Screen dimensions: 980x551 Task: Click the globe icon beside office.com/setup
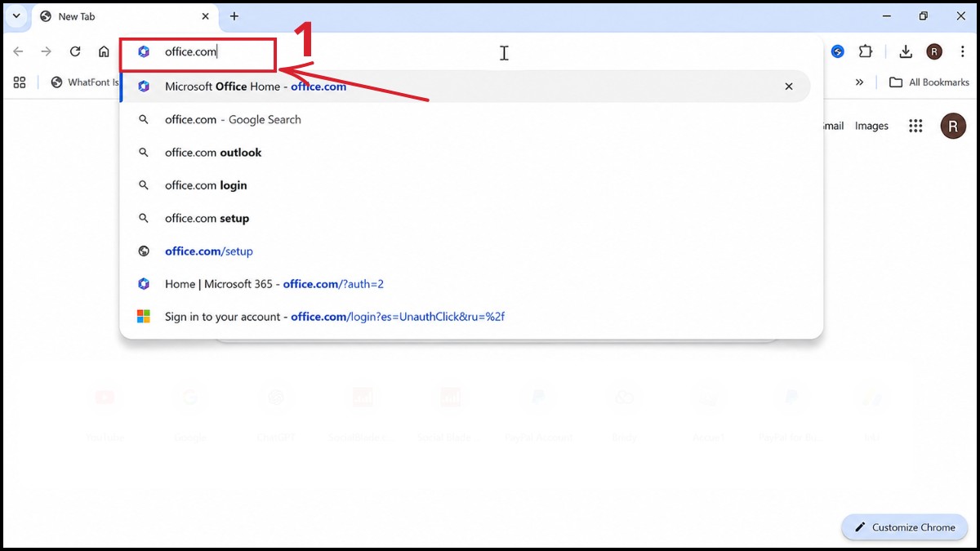[x=144, y=251]
